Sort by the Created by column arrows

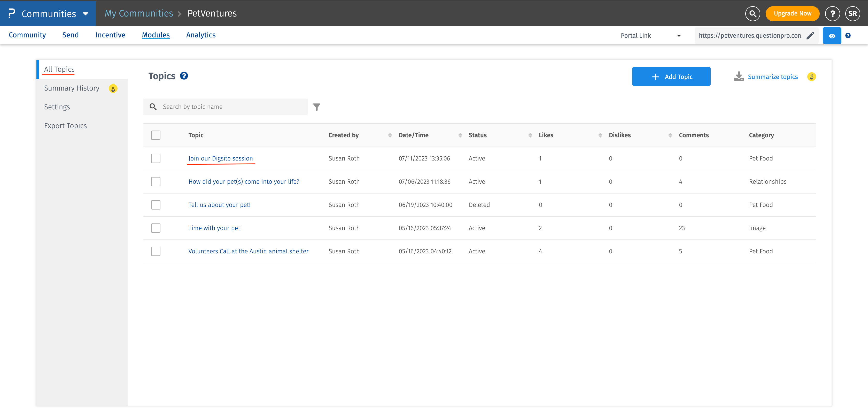390,135
